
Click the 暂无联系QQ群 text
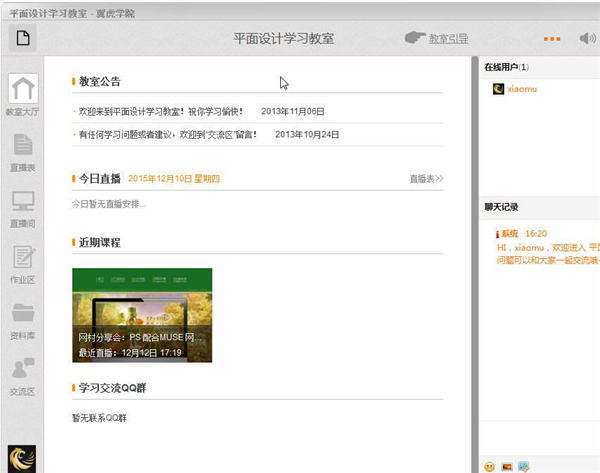click(x=99, y=418)
